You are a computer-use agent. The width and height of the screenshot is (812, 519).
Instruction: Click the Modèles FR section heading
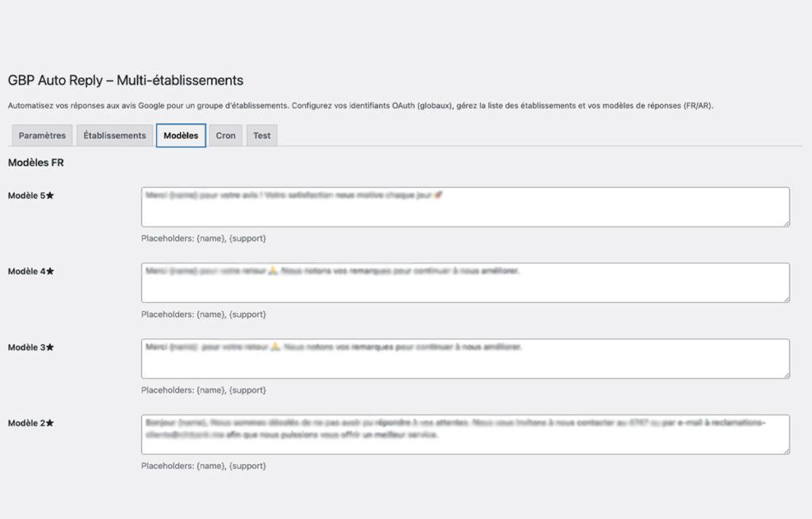[36, 163]
